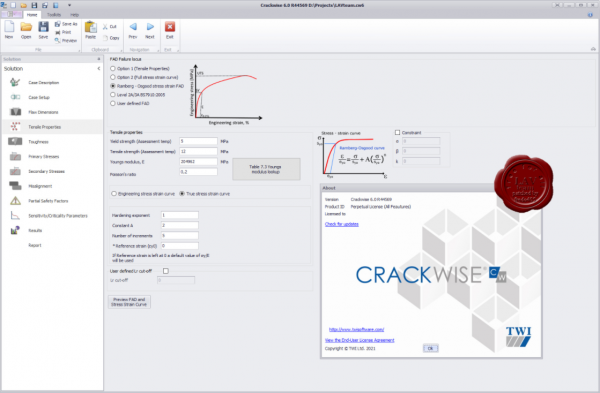This screenshot has width=600, height=393.
Task: Open Case Description in Solution panel
Action: pos(44,83)
